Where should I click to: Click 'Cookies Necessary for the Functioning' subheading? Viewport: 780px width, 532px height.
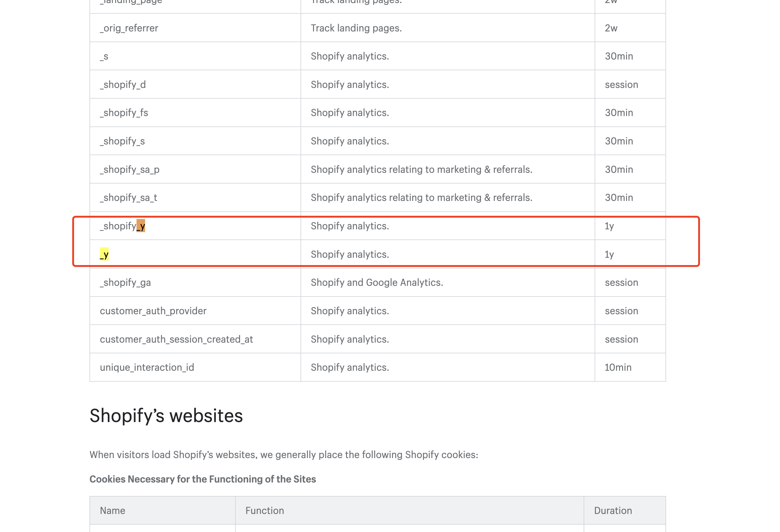pos(202,479)
